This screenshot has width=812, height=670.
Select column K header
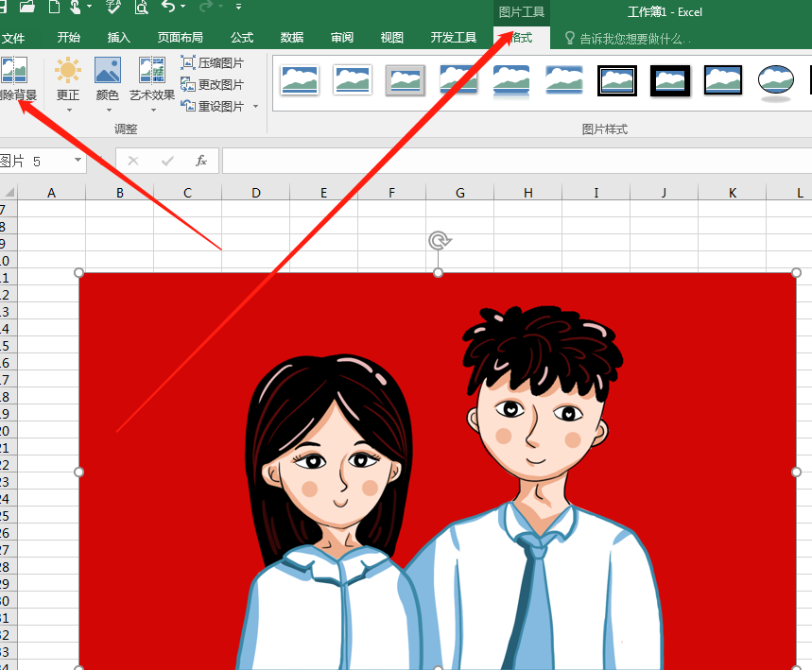click(733, 193)
